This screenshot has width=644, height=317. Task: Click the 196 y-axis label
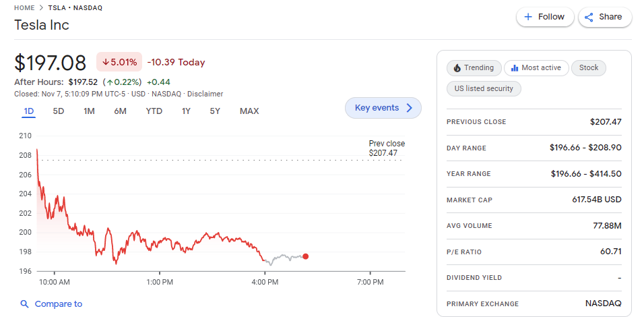pyautogui.click(x=26, y=271)
